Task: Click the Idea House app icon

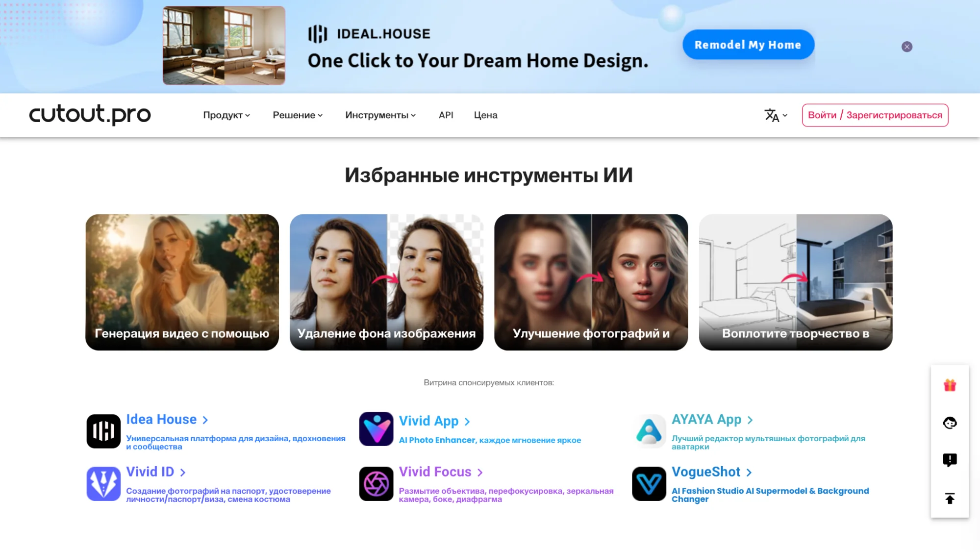Action: pyautogui.click(x=103, y=431)
